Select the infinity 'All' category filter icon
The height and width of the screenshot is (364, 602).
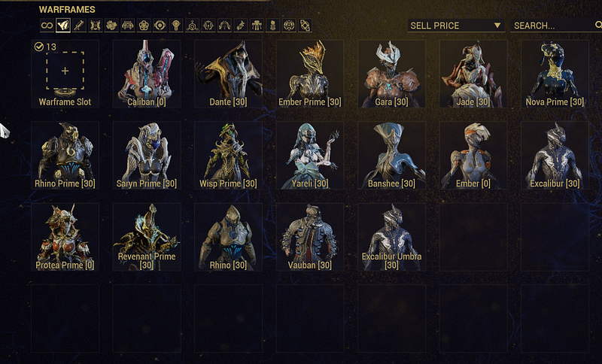(47, 26)
